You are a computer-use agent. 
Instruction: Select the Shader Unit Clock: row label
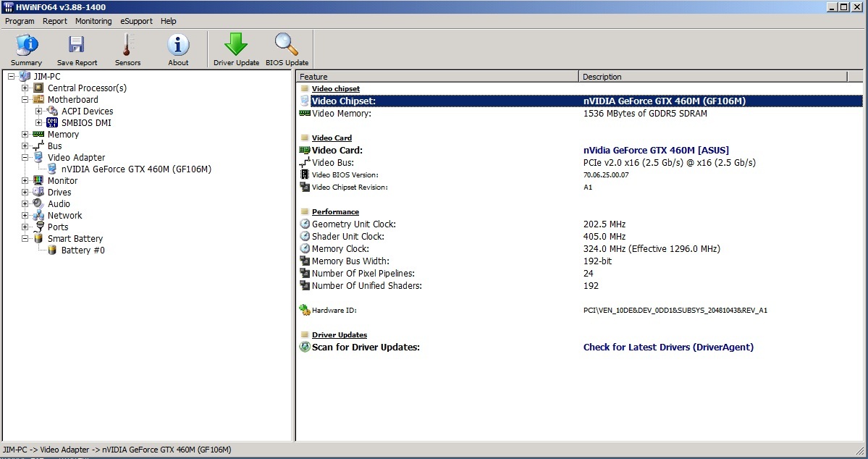click(x=347, y=237)
